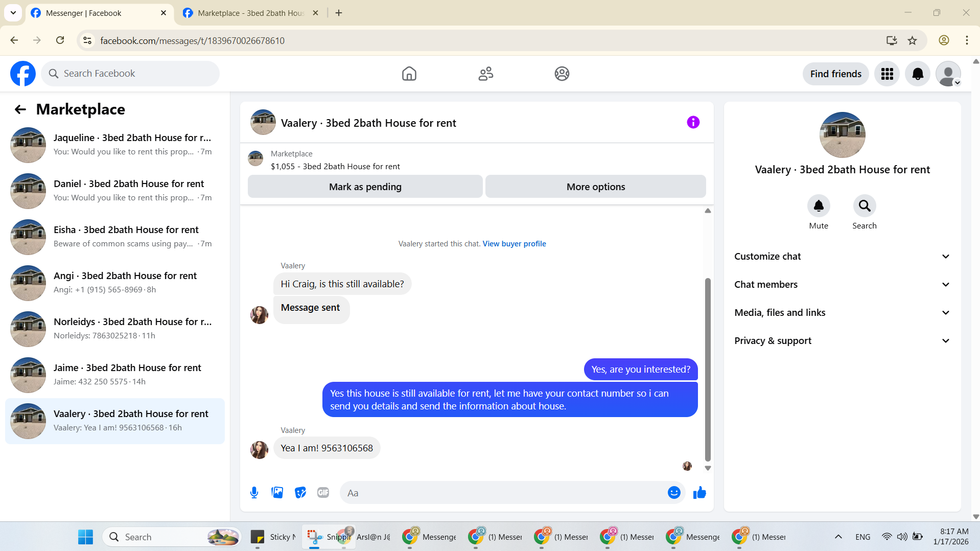The image size is (980, 551).
Task: Click Vaalery's avatar beside last message
Action: tap(259, 450)
